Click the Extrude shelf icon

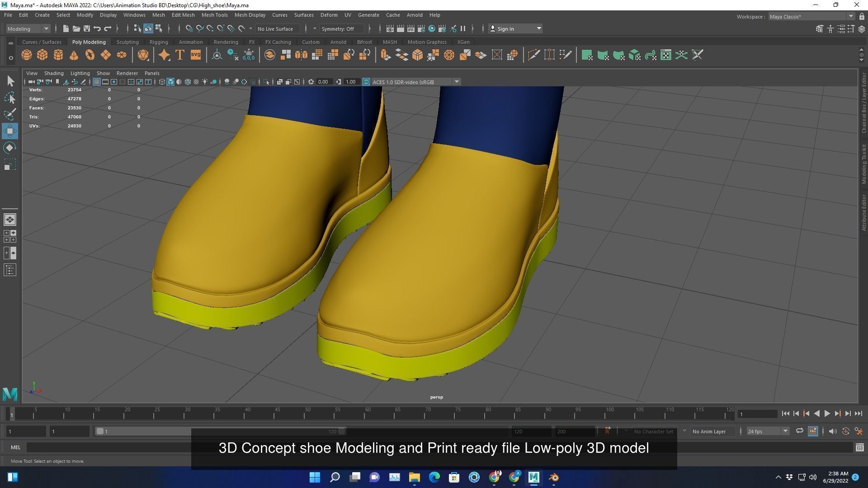click(x=386, y=55)
